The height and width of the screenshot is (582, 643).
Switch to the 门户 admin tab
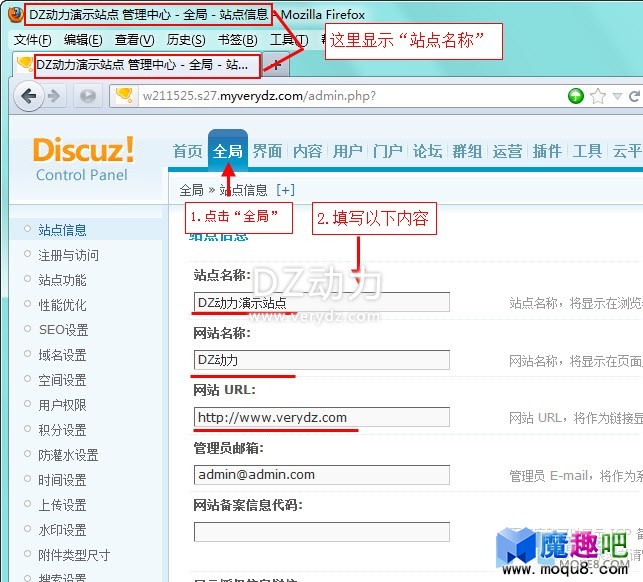[x=388, y=151]
